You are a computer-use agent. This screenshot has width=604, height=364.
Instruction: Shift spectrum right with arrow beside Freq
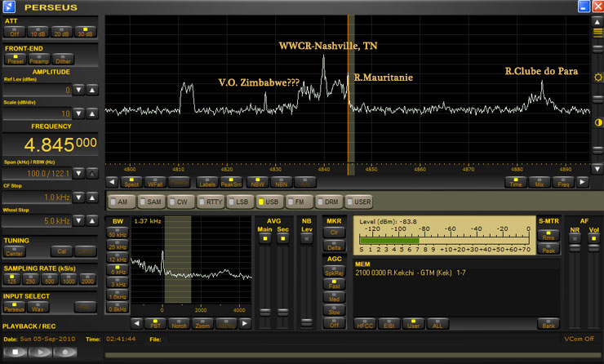click(583, 182)
